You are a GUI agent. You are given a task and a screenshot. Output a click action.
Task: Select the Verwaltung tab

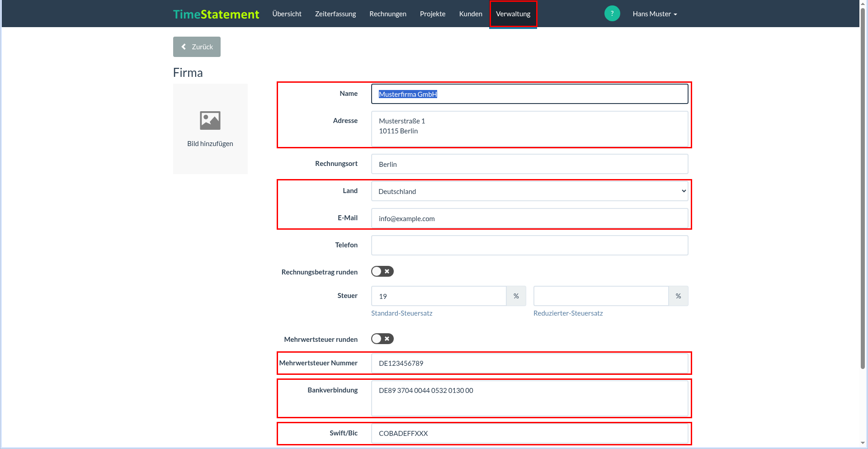pyautogui.click(x=513, y=14)
